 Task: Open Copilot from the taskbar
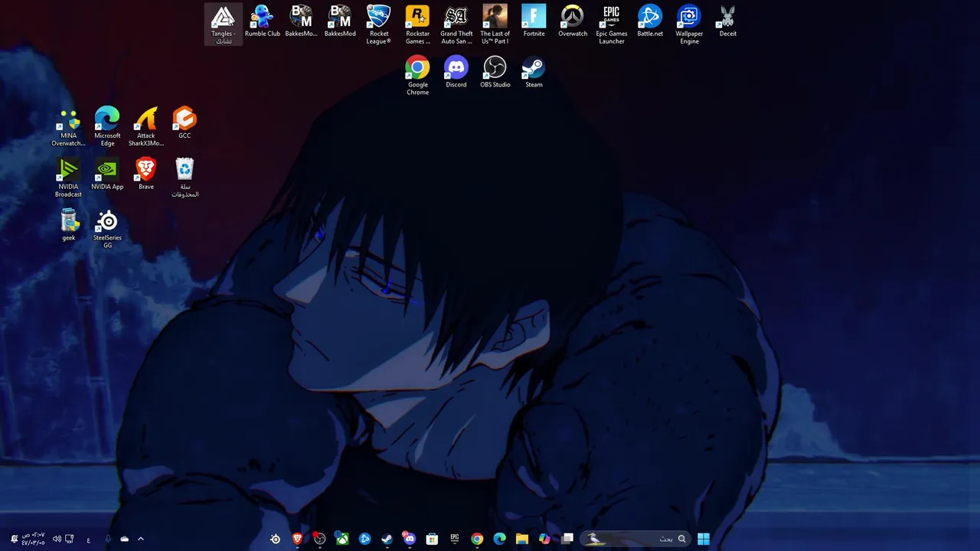coord(544,539)
